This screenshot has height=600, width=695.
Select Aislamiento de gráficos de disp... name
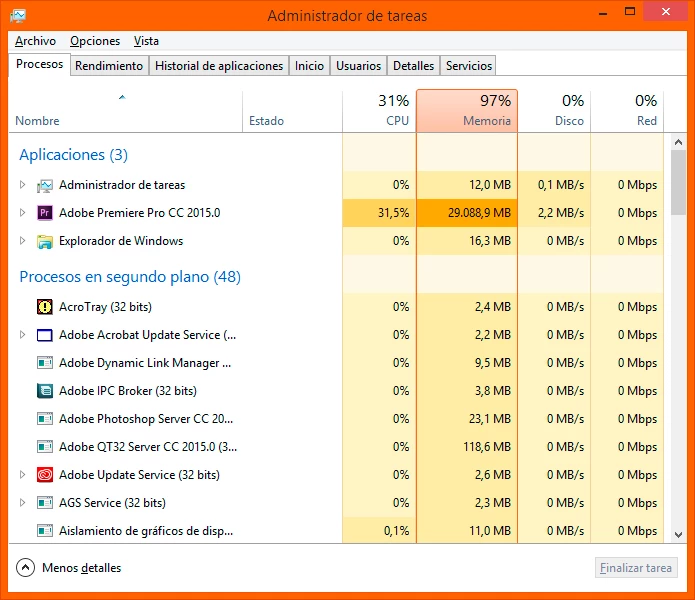click(x=146, y=531)
